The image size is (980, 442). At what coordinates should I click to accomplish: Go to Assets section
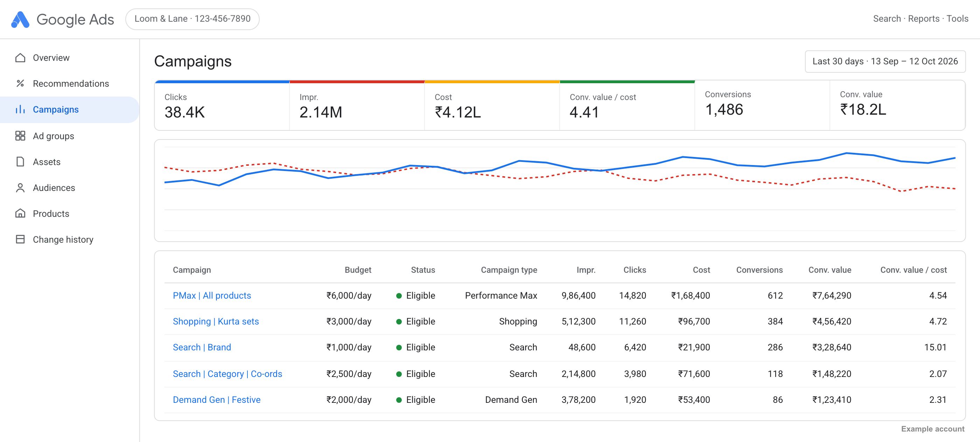[x=69, y=162]
